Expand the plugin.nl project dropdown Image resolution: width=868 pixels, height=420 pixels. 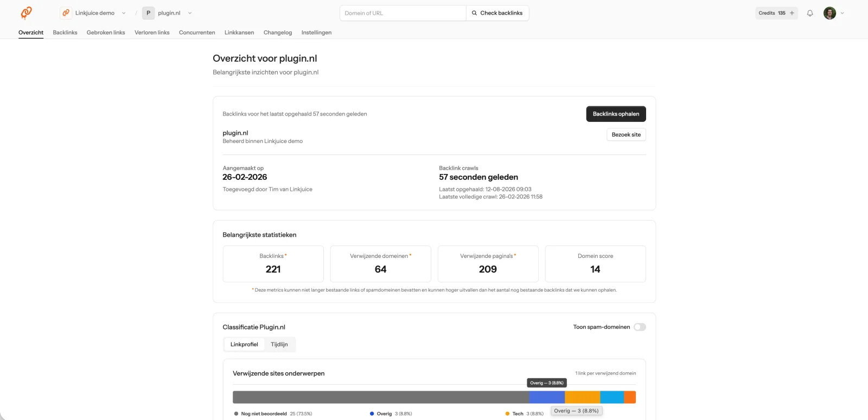(190, 13)
